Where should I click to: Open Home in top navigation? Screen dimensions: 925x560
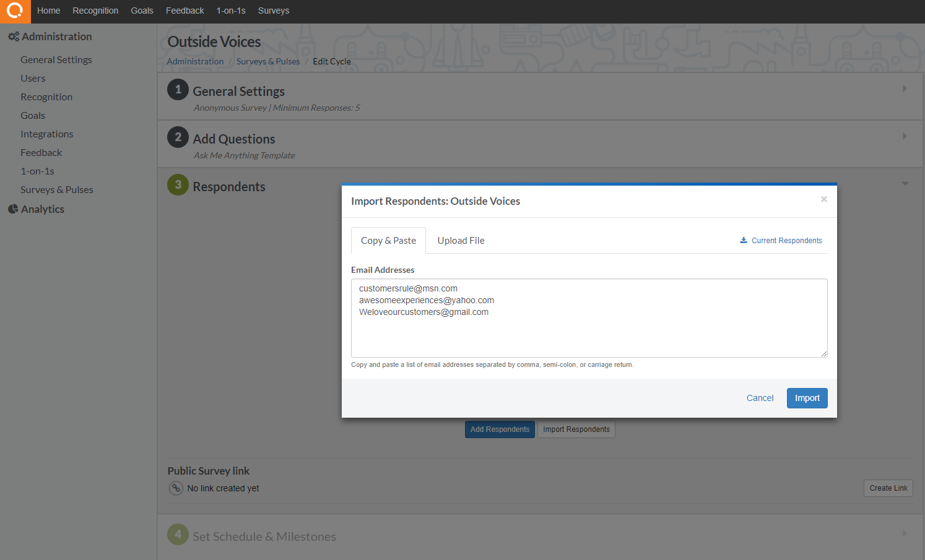click(48, 11)
